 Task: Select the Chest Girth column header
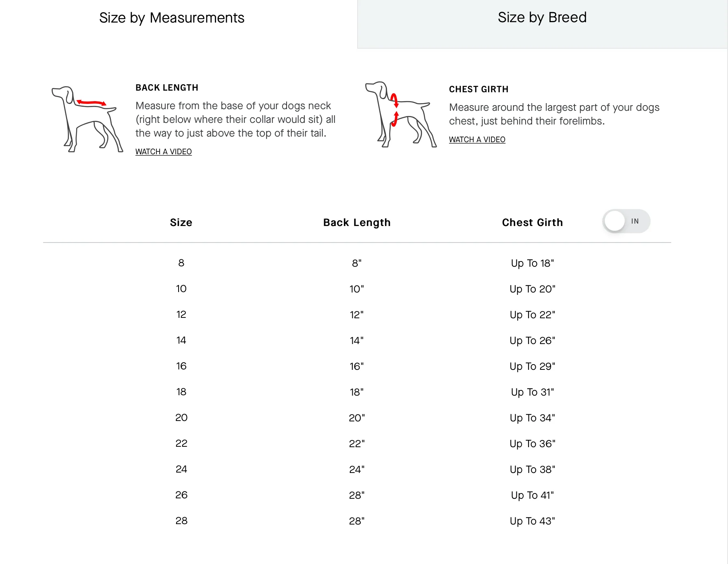point(532,223)
